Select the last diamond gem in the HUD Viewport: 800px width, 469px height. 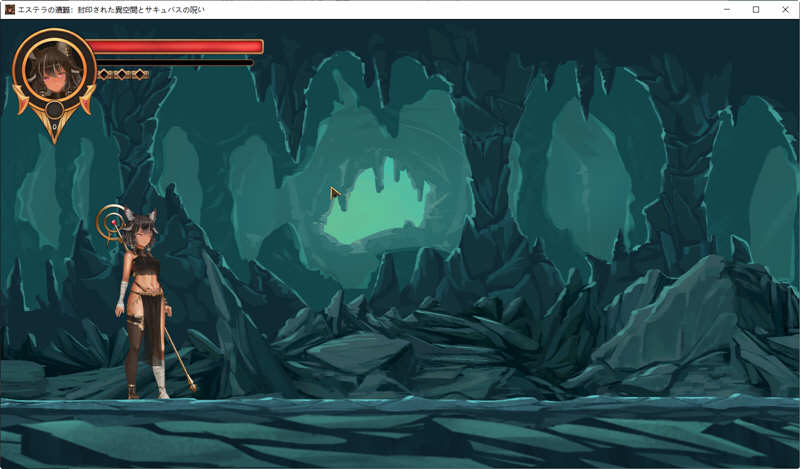coord(142,74)
